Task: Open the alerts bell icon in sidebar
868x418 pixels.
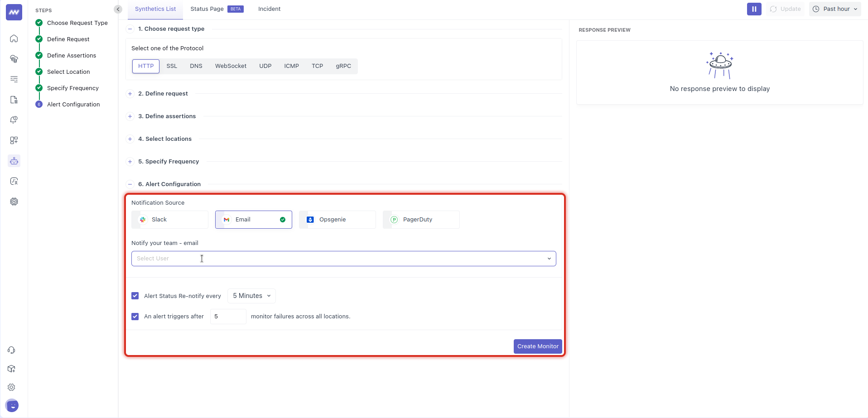Action: pyautogui.click(x=14, y=120)
